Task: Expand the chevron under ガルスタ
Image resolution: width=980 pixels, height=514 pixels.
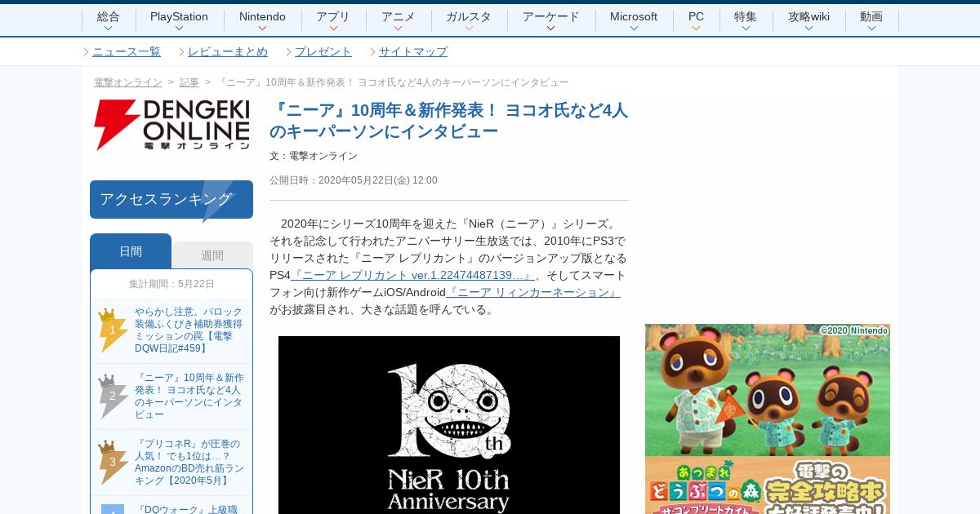Action: (x=469, y=29)
